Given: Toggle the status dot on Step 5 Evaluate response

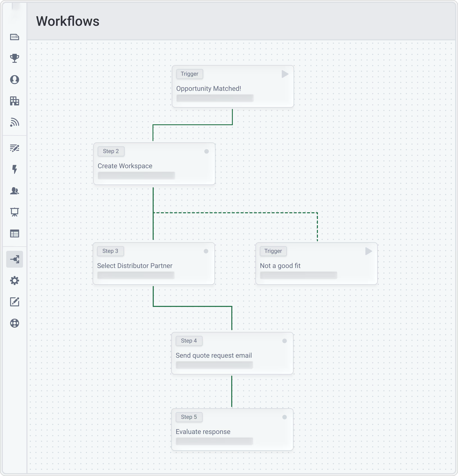Looking at the screenshot, I should [284, 417].
